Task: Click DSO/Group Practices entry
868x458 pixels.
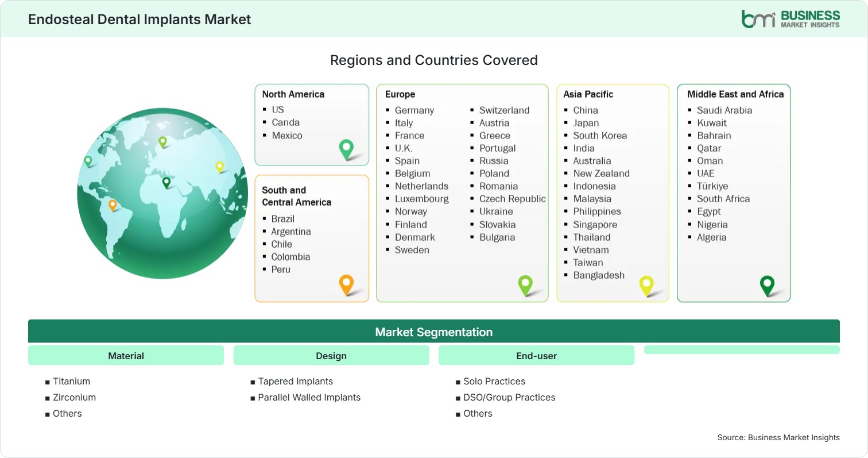Action: (x=509, y=397)
